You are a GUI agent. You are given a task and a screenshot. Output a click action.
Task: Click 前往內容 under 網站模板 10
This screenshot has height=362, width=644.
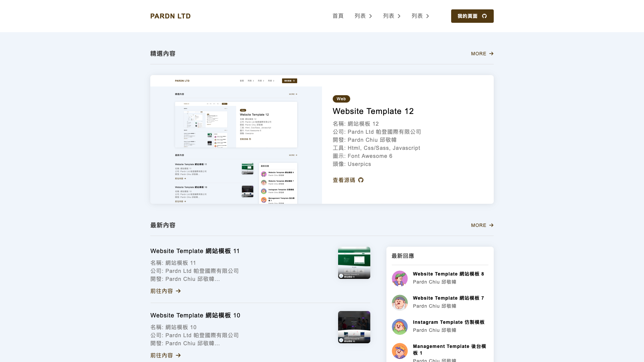pos(166,355)
